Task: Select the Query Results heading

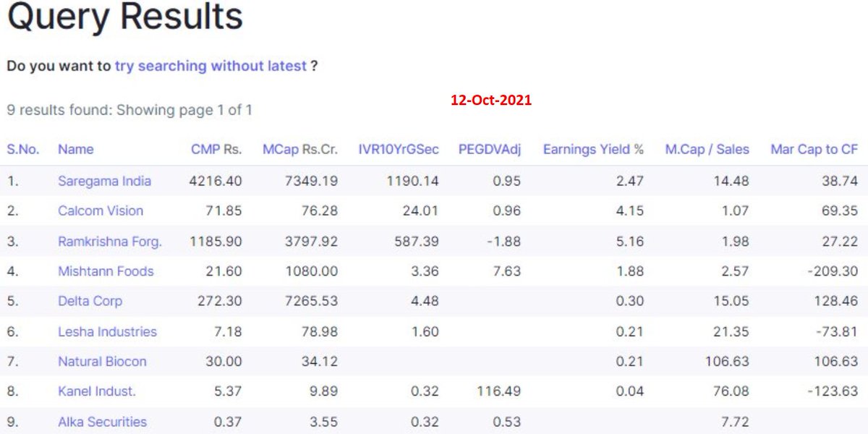Action: pyautogui.click(x=124, y=18)
